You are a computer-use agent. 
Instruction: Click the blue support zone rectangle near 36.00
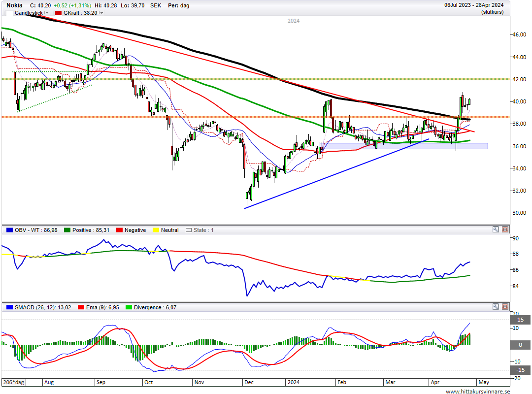point(404,146)
